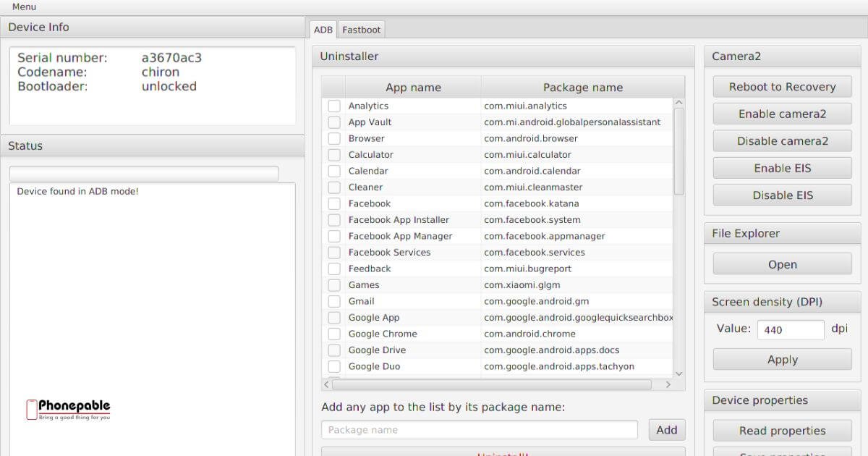Viewport: 868px width, 456px height.
Task: Click the Device Info panel title
Action: pyautogui.click(x=38, y=28)
